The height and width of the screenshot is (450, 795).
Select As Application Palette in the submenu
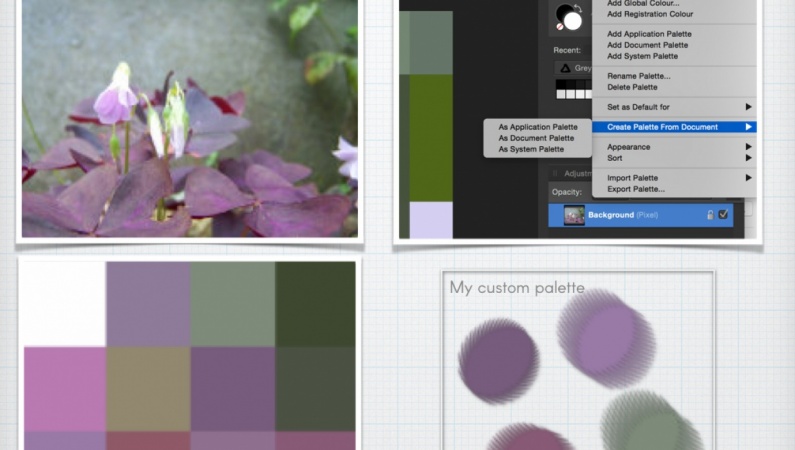pos(538,127)
